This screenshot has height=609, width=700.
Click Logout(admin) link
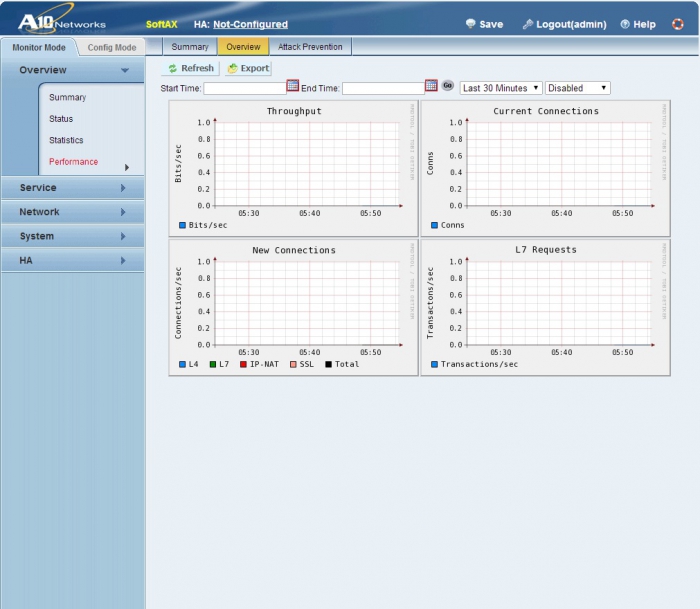pos(565,24)
